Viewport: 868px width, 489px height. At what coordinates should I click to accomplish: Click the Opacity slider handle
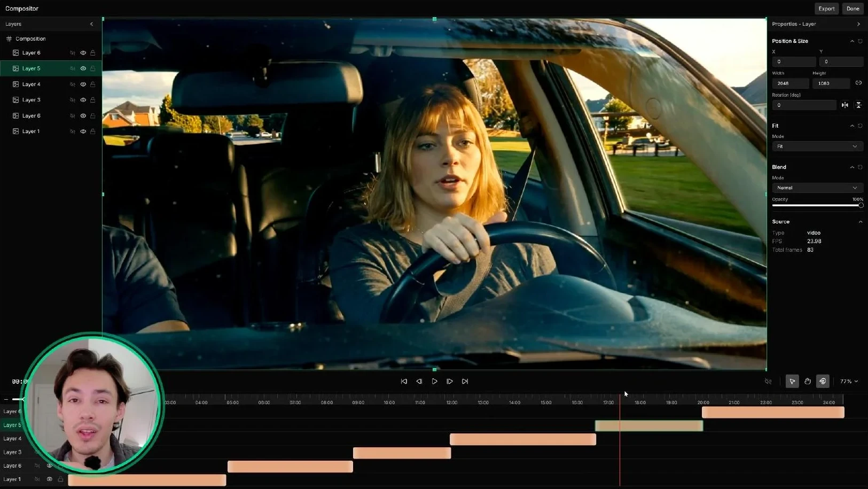[861, 205]
